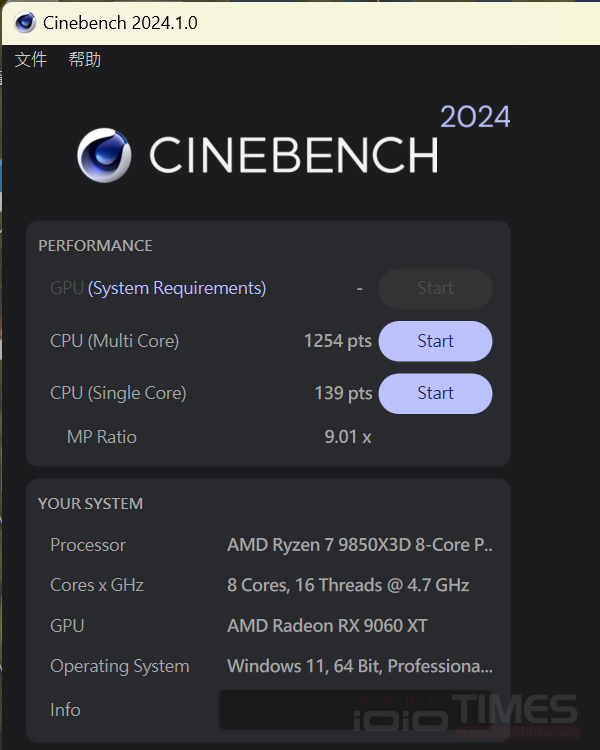Click the YOUR SYSTEM section header
This screenshot has width=600, height=750.
click(90, 504)
